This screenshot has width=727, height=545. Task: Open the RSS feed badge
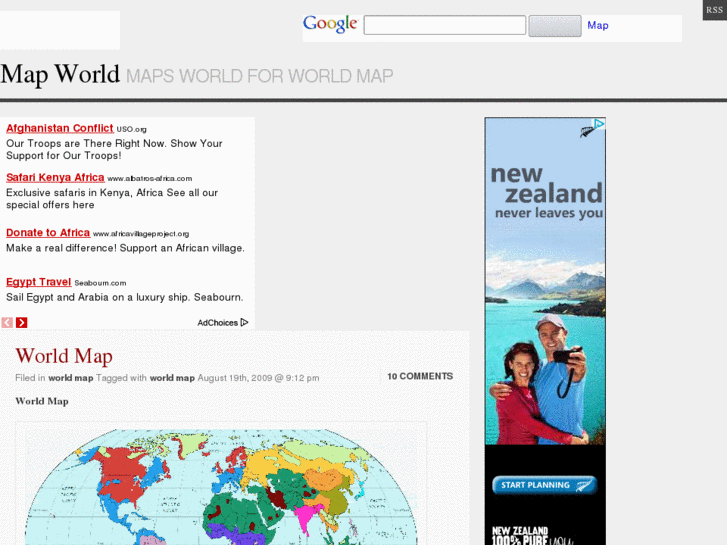(714, 10)
